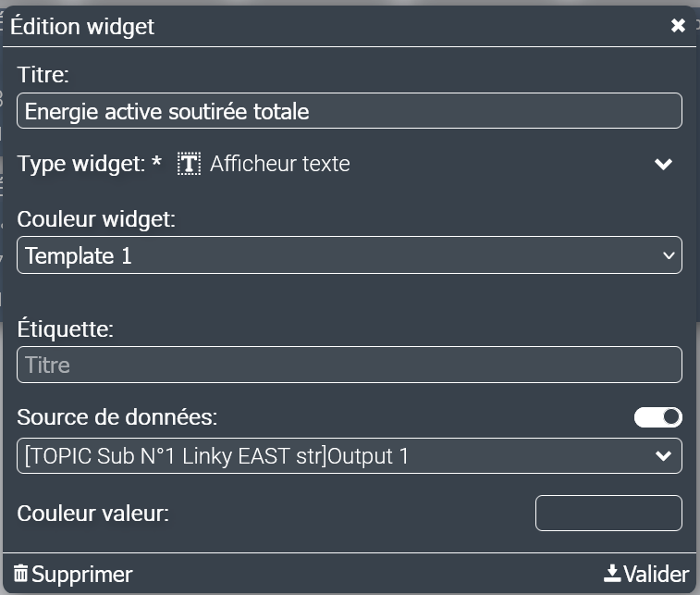The image size is (700, 595).
Task: Select the Afficheur texte type label
Action: pos(280,164)
